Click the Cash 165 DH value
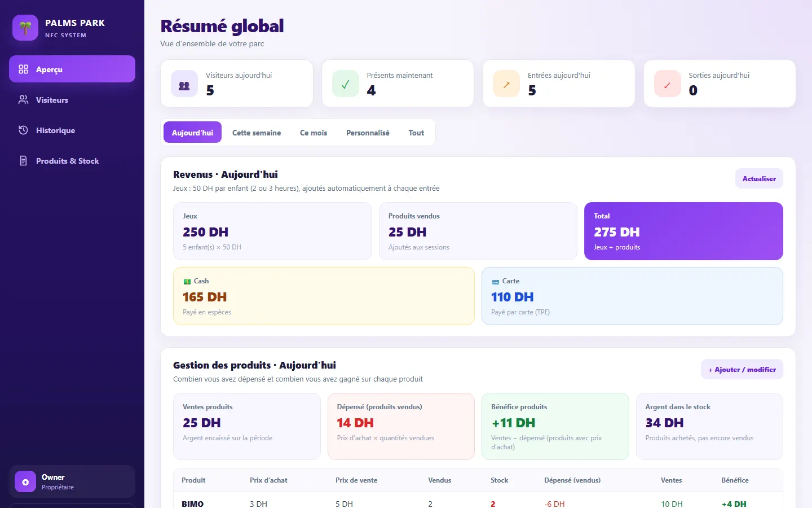Screen dimensions: 812x508 click(205, 297)
